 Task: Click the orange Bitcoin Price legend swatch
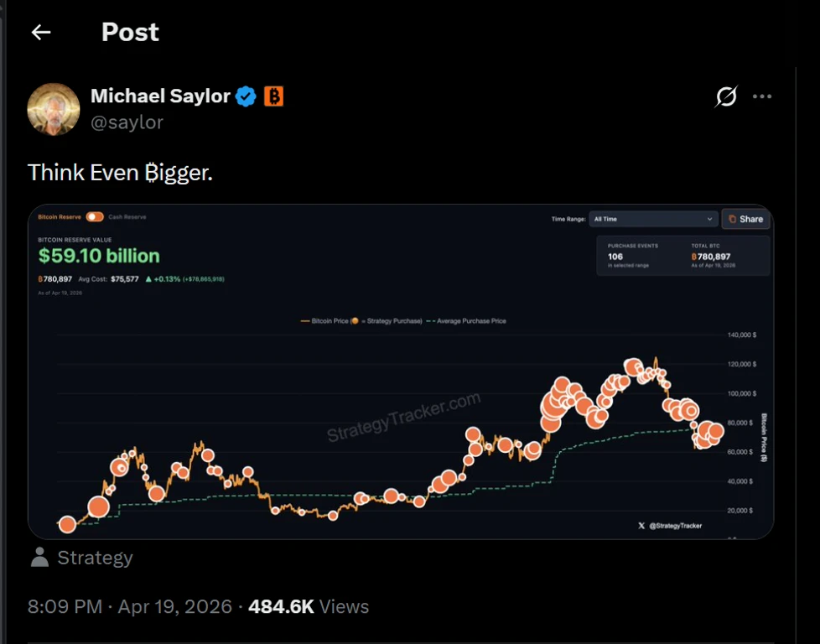(x=305, y=321)
